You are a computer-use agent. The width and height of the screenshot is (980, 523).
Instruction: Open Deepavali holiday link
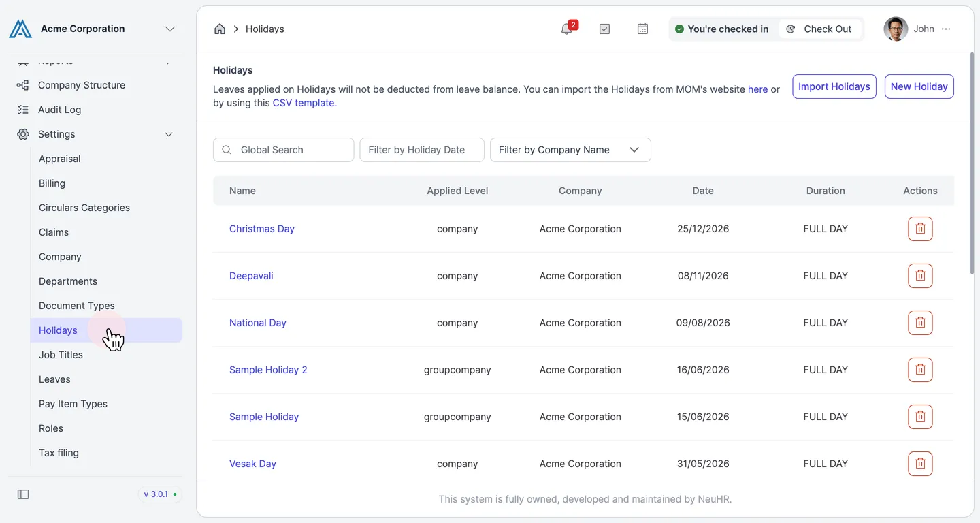(251, 276)
